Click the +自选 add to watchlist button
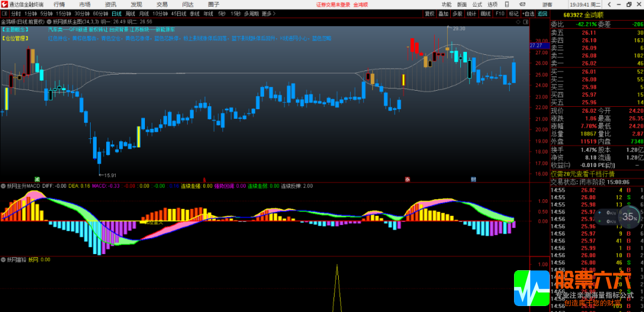Image resolution: width=644 pixels, height=312 pixels. pos(528,14)
